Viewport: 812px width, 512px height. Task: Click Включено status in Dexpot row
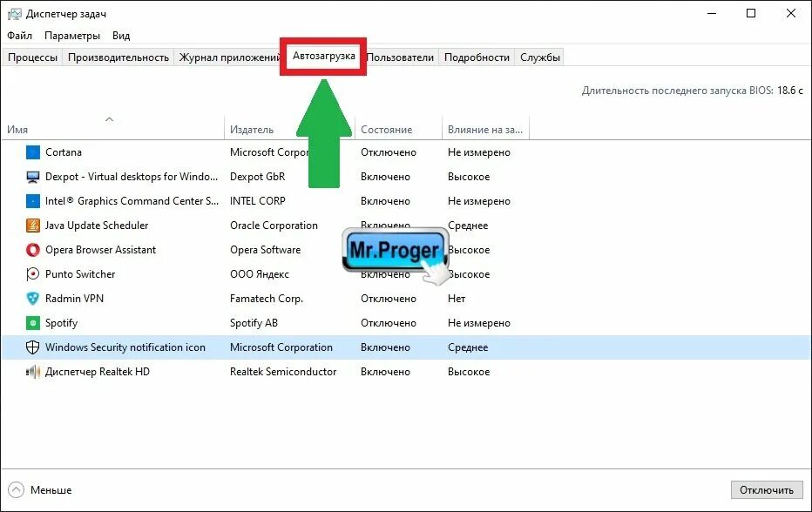385,177
